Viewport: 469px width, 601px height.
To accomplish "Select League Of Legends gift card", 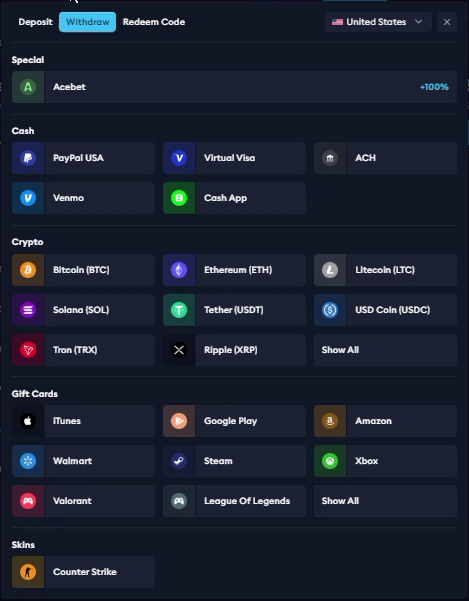I will pos(234,501).
